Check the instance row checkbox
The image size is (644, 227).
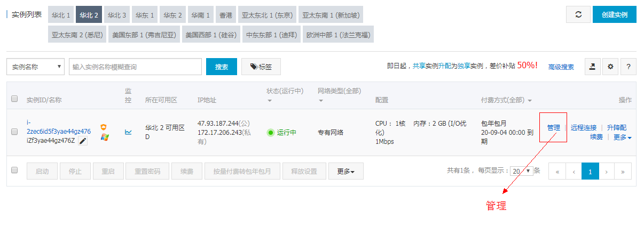(x=14, y=132)
